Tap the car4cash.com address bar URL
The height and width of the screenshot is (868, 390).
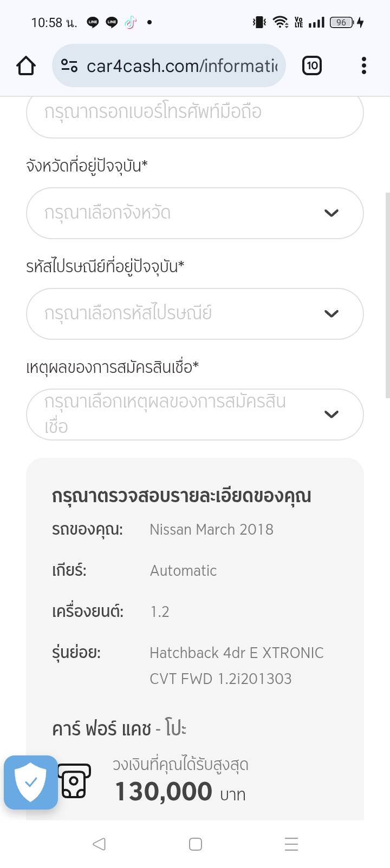pyautogui.click(x=181, y=66)
